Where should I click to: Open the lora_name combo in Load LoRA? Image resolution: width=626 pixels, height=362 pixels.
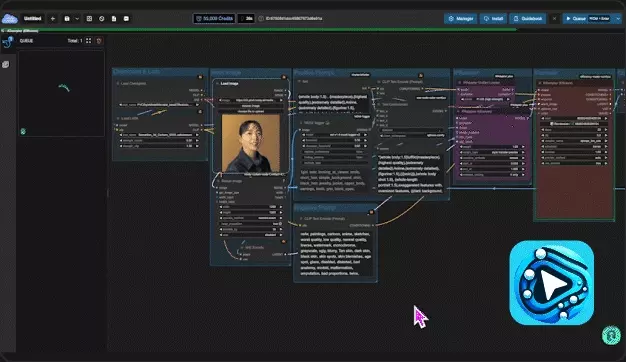pos(158,135)
